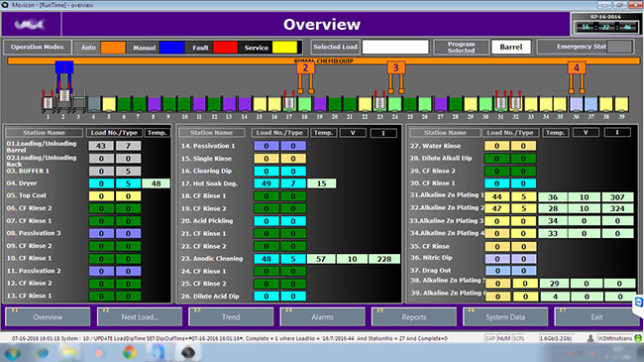Click the Selected Load input field
Image resolution: width=644 pixels, height=362 pixels.
pyautogui.click(x=395, y=47)
